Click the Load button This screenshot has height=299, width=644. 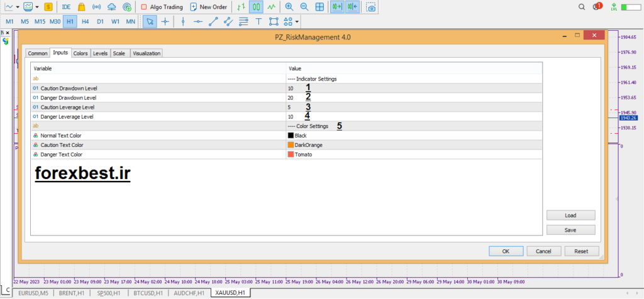[x=570, y=215]
